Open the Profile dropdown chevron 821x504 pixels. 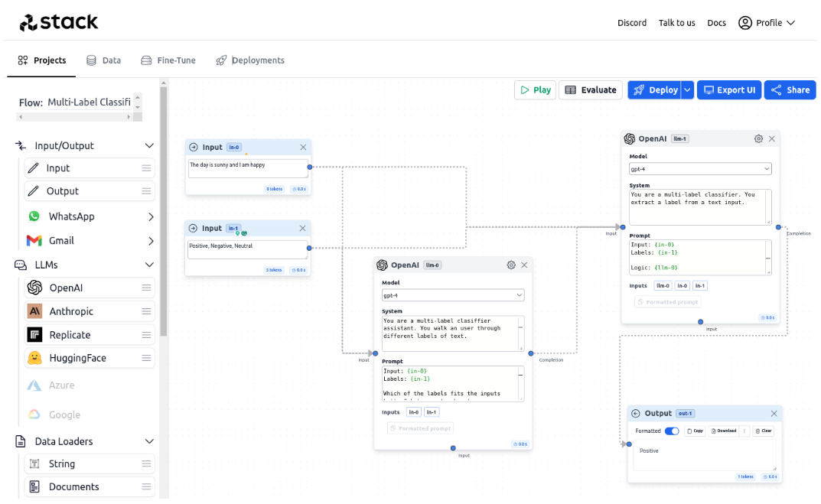(790, 23)
